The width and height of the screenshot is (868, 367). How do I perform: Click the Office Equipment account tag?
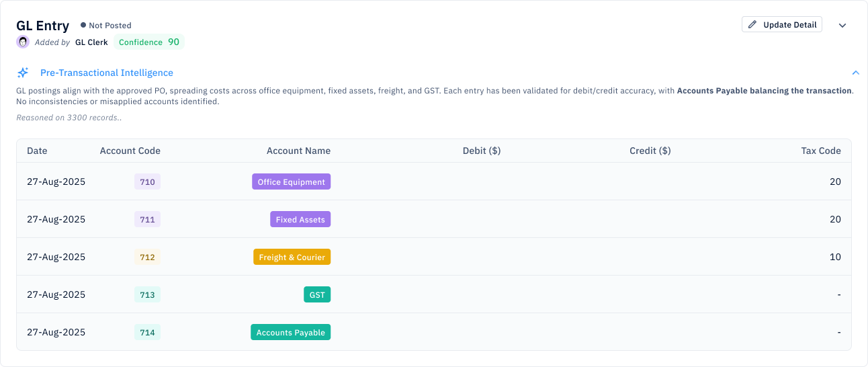pyautogui.click(x=291, y=181)
